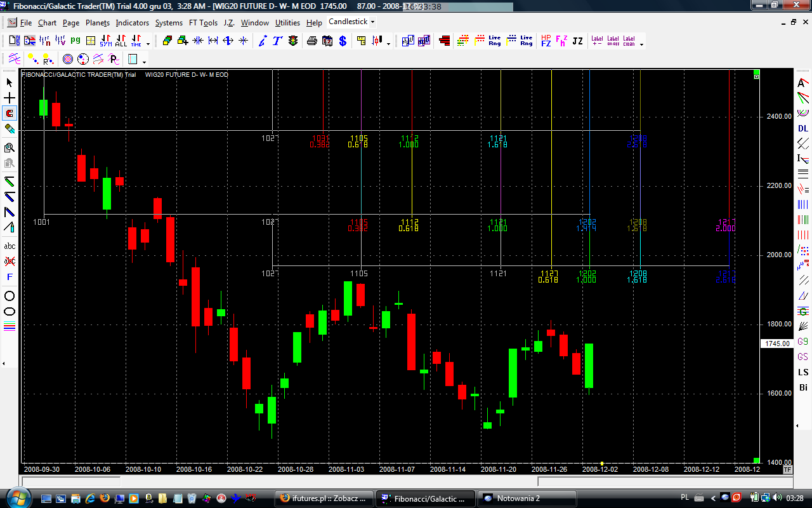This screenshot has height=508, width=812.
Task: Choose the circle drawing tool
Action: pos(10,296)
